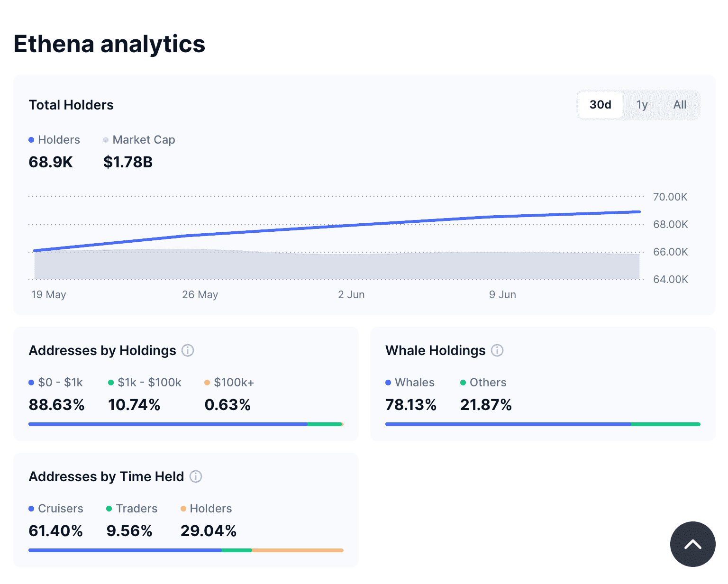Switch to the 1y time range tab

click(642, 105)
